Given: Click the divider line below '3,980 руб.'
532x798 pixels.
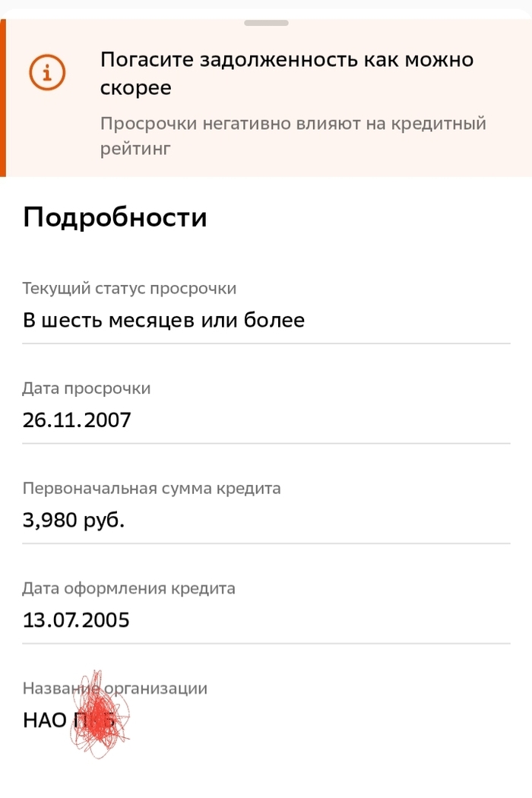Looking at the screenshot, I should (x=266, y=543).
